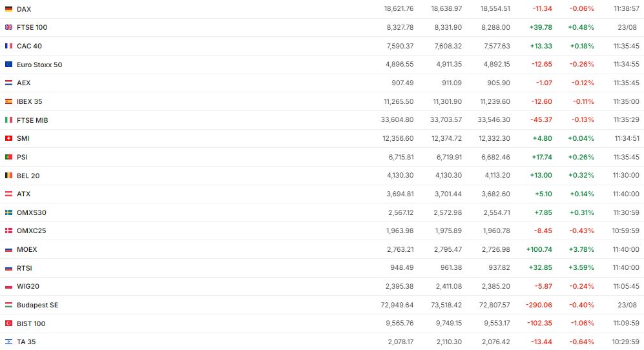Click the Spanish flag icon beside IBEX 35
Viewport: 644px width, 350px height.
pos(8,101)
